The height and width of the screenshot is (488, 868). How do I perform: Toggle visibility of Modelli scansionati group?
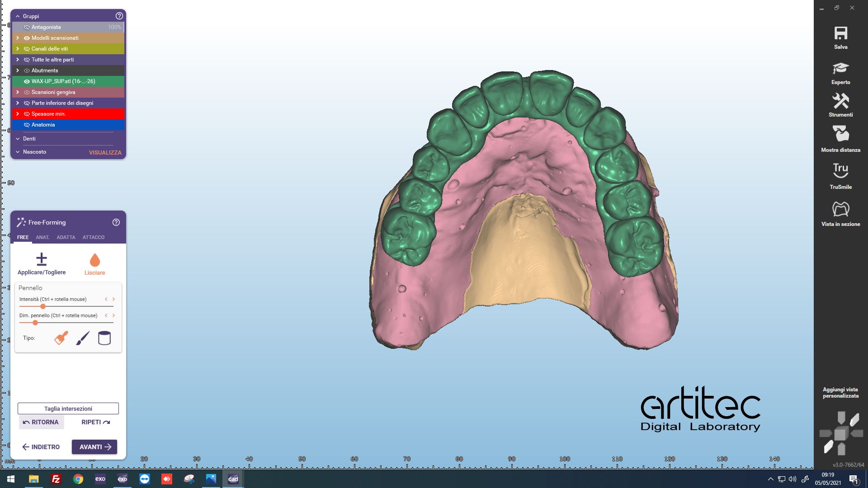27,38
